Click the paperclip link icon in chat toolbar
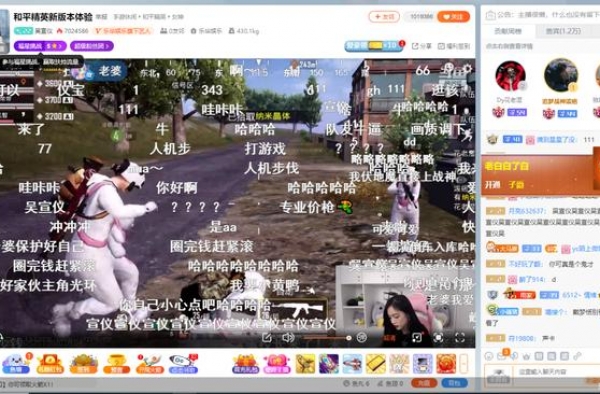600x394 pixels. (577, 356)
